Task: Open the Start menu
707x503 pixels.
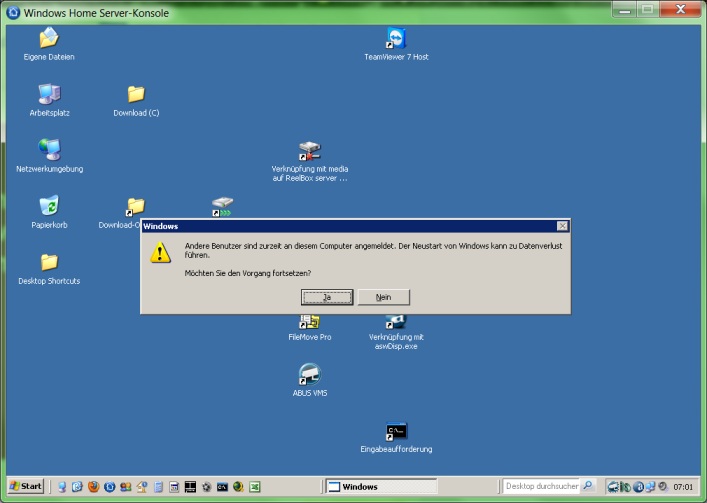Action: pyautogui.click(x=26, y=487)
